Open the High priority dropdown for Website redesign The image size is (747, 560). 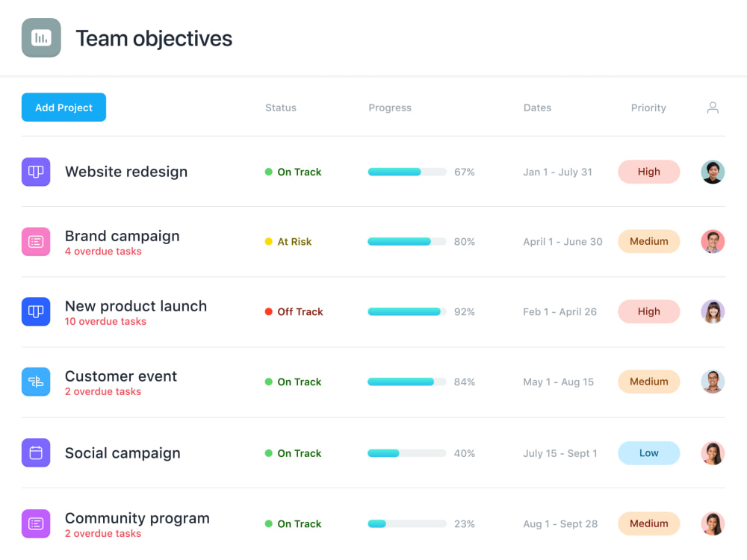point(648,172)
